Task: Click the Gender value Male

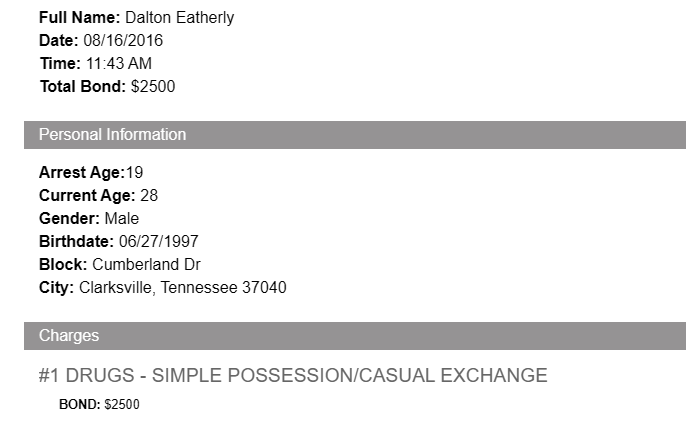Action: click(122, 219)
